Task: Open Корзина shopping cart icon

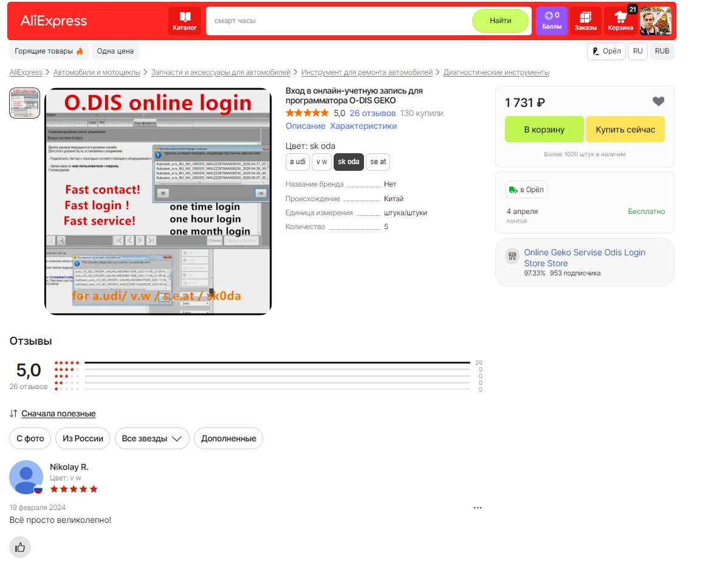Action: (x=620, y=21)
